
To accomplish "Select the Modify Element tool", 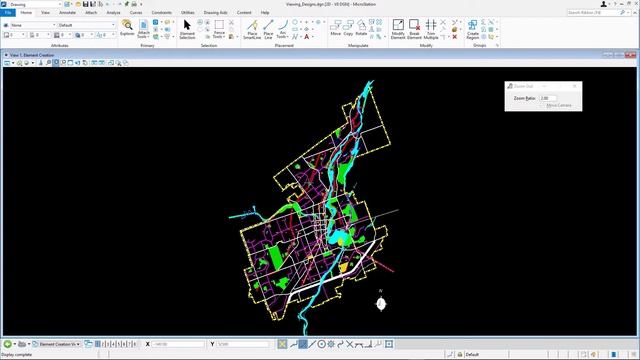I will pyautogui.click(x=398, y=29).
